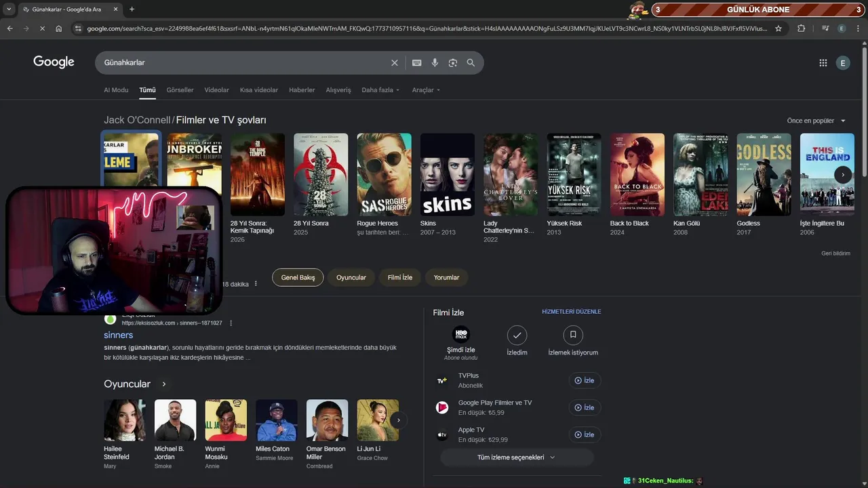Screen dimensions: 868x488
Task: Go back to the previous page
Action: coord(9,28)
